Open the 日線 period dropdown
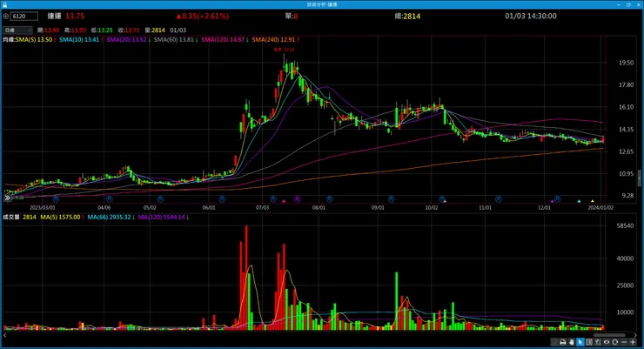The image size is (644, 349). [17, 30]
